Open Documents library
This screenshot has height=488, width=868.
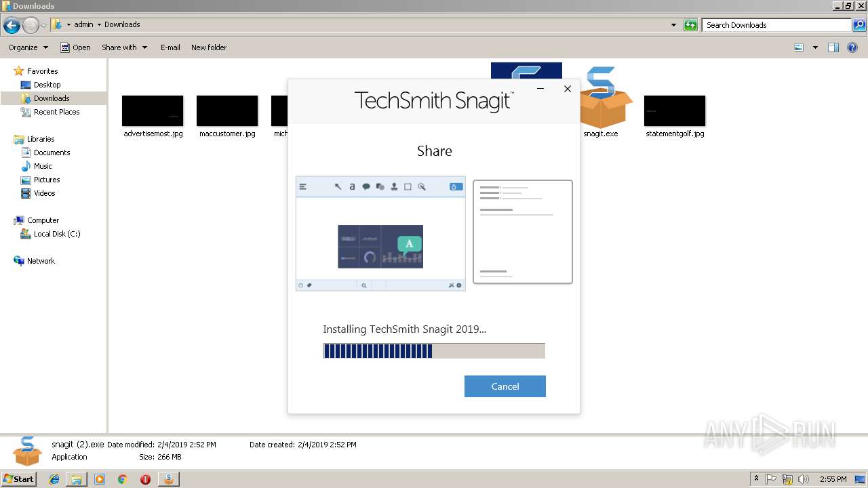pyautogui.click(x=52, y=152)
